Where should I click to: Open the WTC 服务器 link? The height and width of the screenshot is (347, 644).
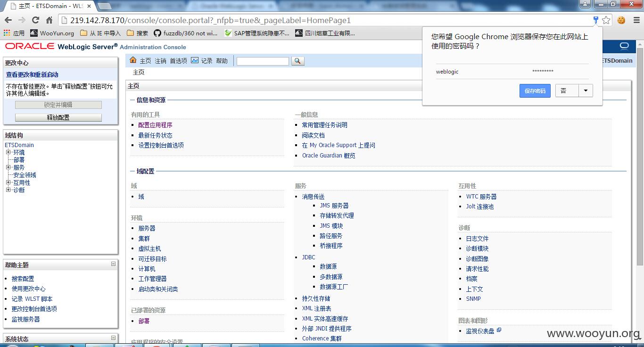coord(481,197)
